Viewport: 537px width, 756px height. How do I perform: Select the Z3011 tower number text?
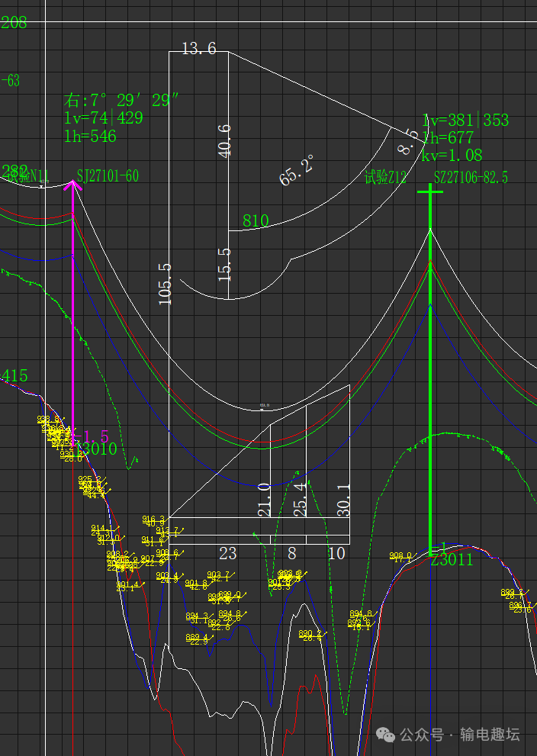click(452, 560)
